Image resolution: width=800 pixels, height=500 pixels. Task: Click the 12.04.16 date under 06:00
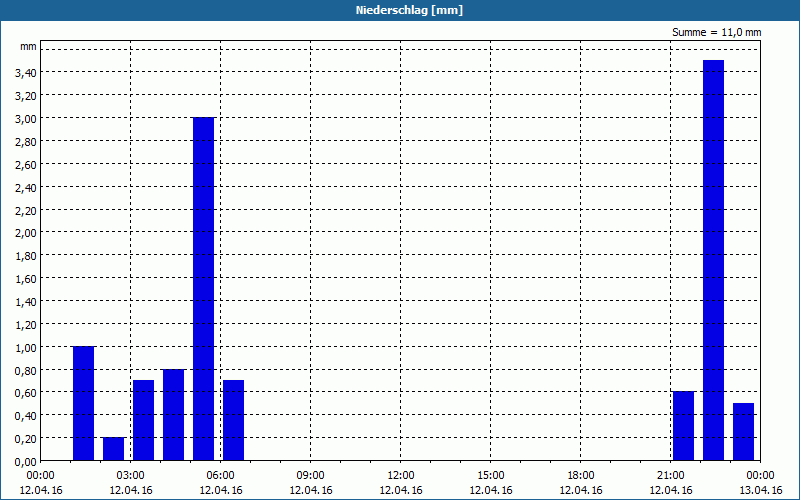(220, 490)
